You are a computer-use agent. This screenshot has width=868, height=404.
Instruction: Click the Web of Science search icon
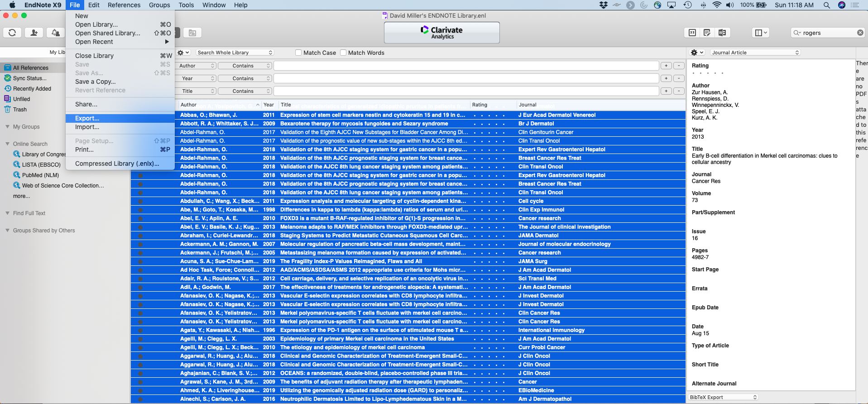(x=17, y=185)
